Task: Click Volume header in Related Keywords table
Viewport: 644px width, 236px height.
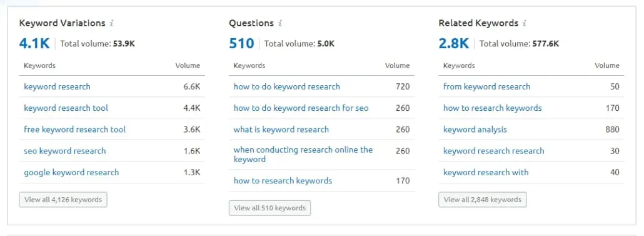Action: pos(607,65)
